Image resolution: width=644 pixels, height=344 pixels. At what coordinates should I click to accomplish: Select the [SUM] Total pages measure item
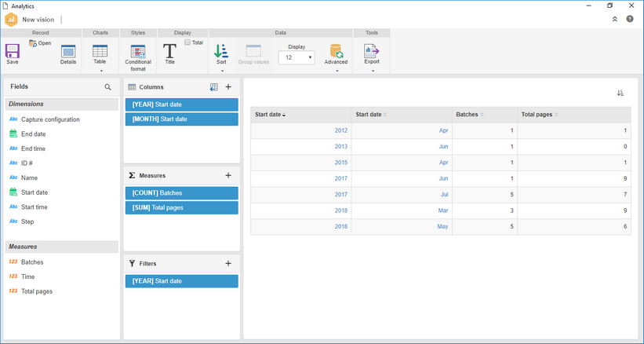[181, 207]
